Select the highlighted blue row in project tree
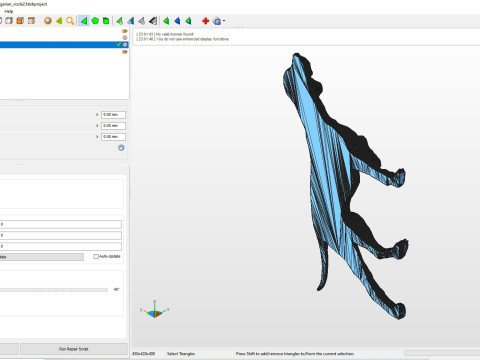The width and height of the screenshot is (480, 360). point(64,45)
